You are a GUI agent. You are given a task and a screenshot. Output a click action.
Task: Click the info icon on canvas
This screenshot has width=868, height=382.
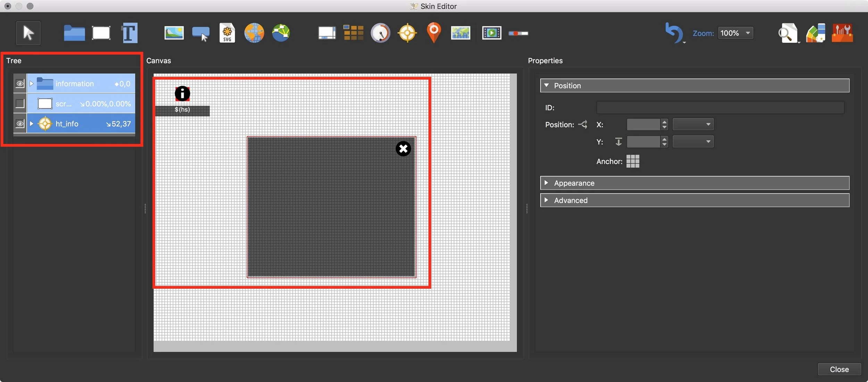coord(182,94)
